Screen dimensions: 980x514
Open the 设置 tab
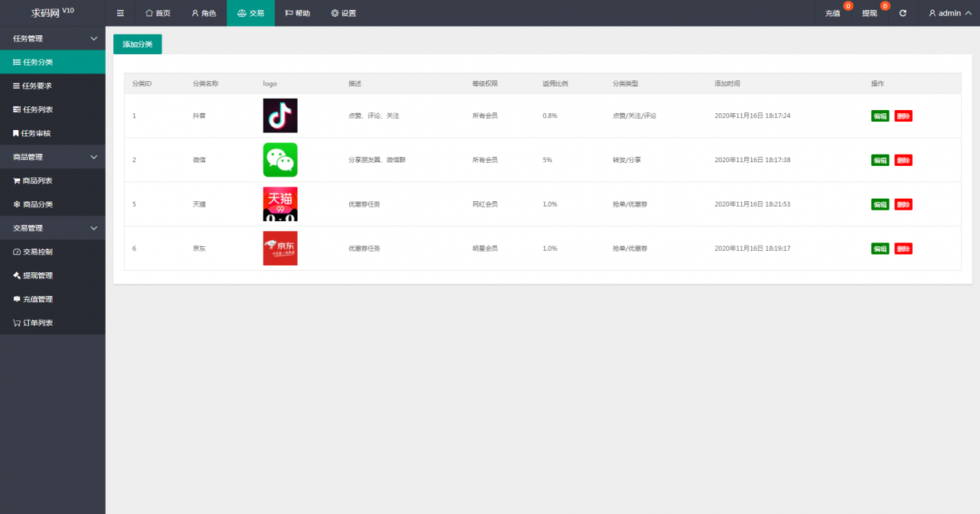coord(343,13)
